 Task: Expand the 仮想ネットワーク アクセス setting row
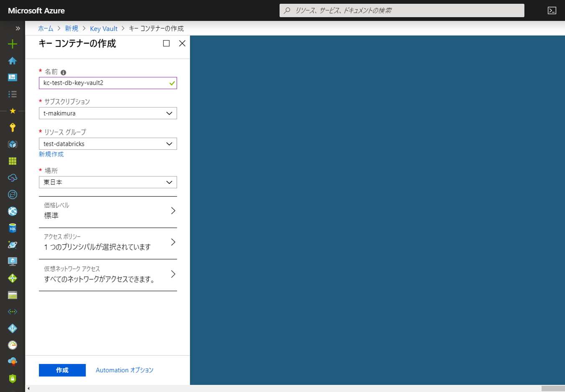click(108, 275)
